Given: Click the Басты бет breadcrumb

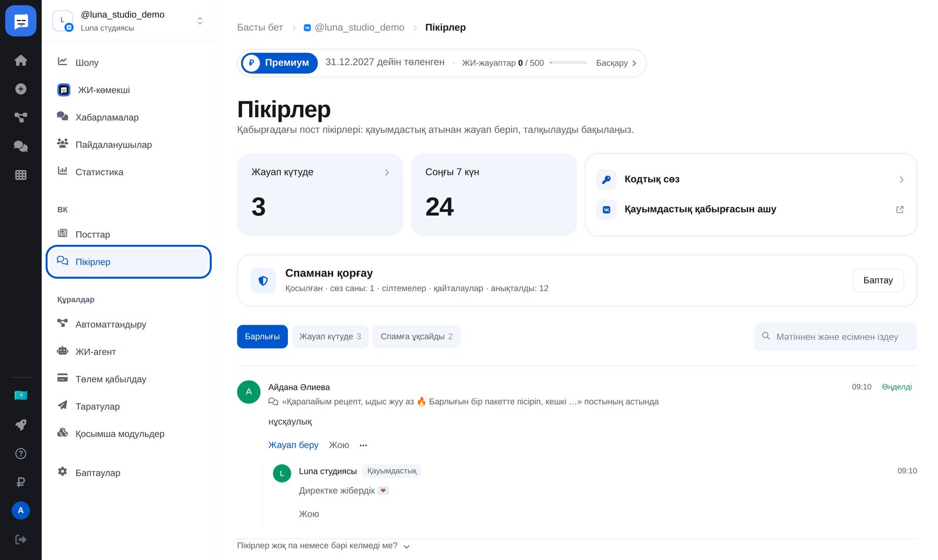Looking at the screenshot, I should click(x=260, y=28).
